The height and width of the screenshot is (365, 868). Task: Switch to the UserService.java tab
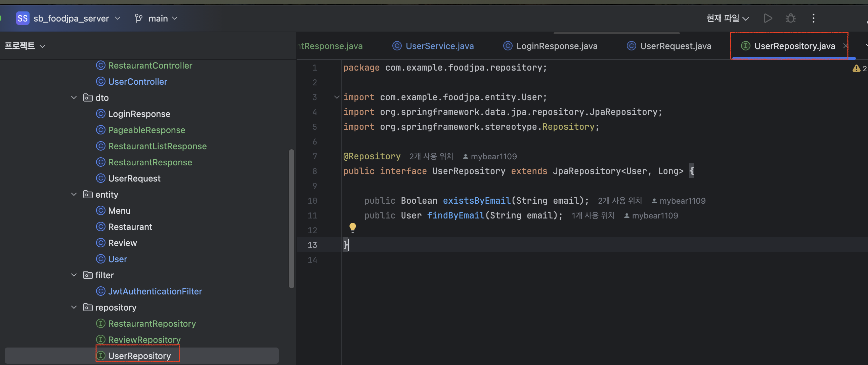(x=439, y=46)
